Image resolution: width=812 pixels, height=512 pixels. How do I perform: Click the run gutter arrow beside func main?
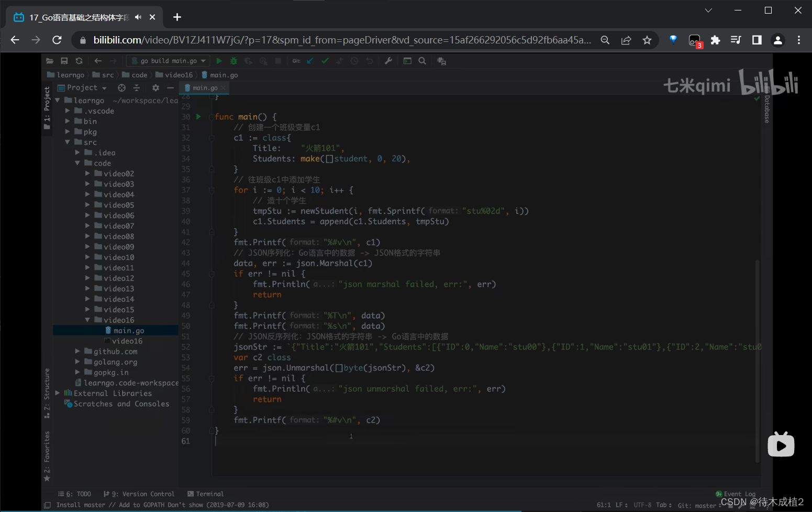198,117
